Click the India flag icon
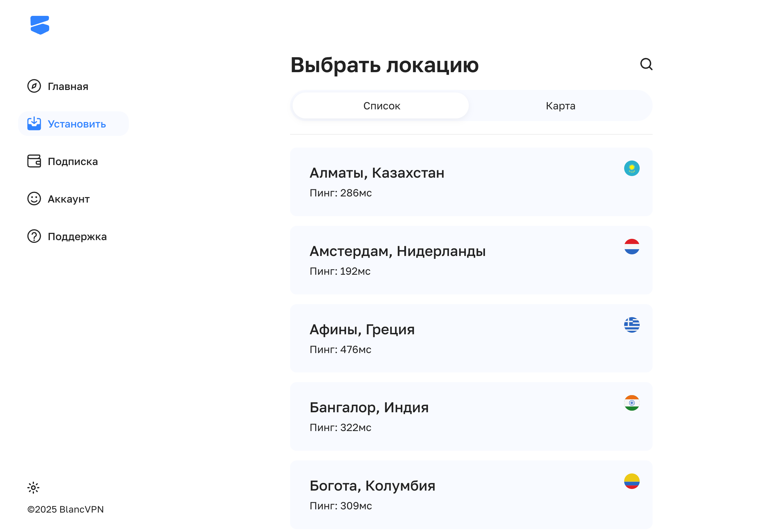Viewport: 775px width, 532px height. click(x=632, y=403)
